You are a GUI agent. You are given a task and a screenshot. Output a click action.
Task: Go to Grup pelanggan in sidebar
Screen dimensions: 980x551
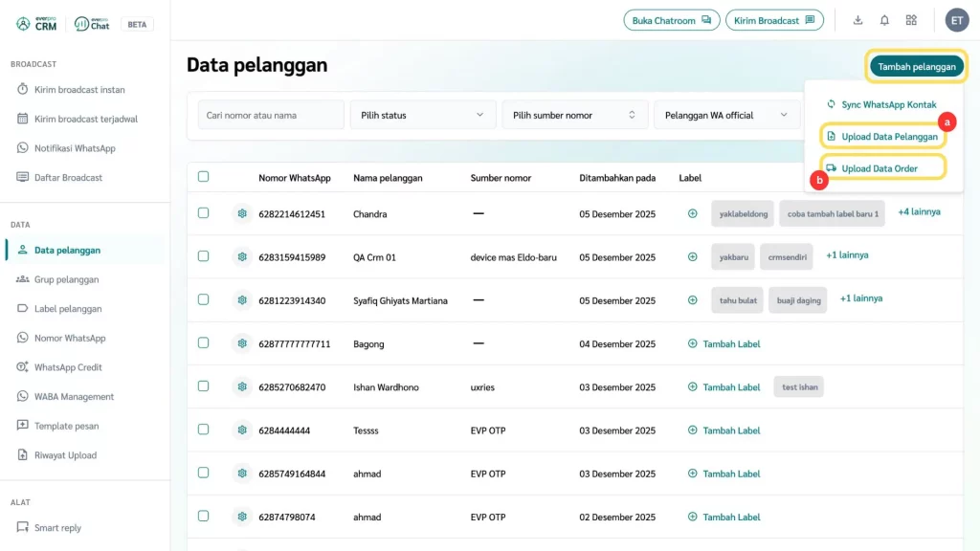click(x=66, y=279)
